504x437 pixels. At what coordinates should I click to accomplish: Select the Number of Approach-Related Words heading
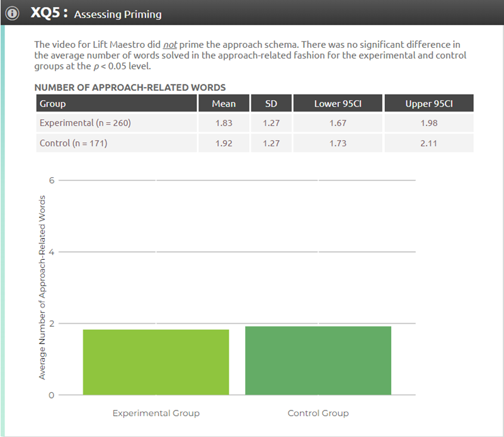pyautogui.click(x=130, y=88)
